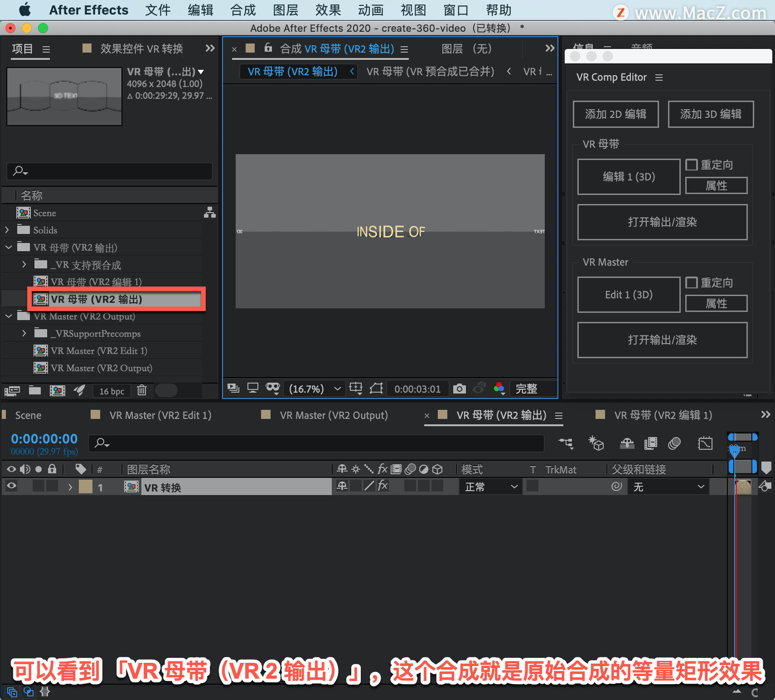Open the VR Comp Editor panel menu icon
The height and width of the screenshot is (700, 775).
tap(659, 78)
